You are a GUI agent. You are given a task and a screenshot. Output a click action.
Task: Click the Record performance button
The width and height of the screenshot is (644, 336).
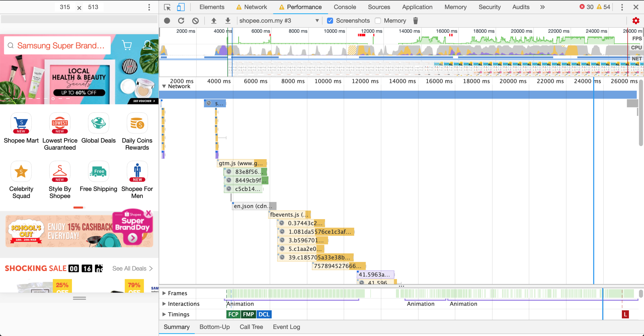(x=167, y=21)
